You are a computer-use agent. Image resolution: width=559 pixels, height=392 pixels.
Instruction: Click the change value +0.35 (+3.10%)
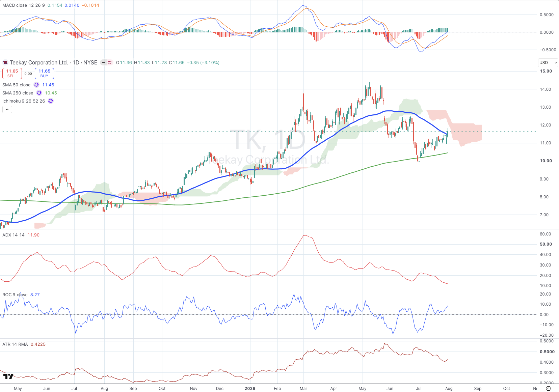203,62
